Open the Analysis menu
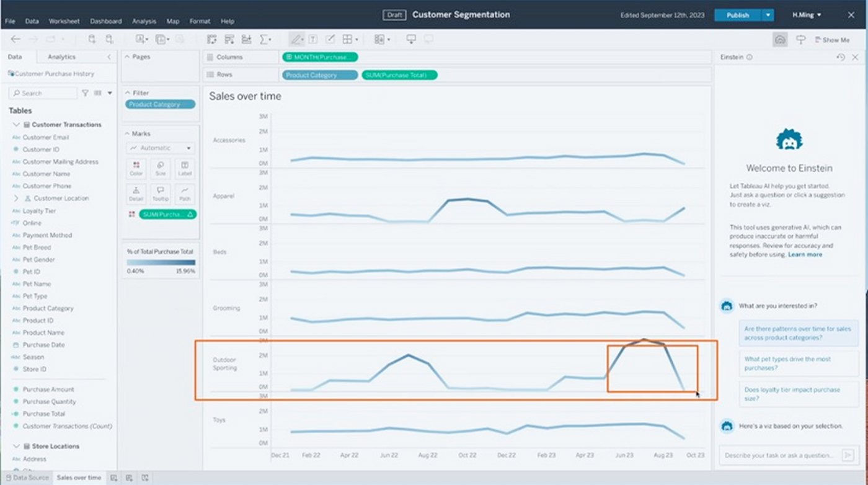The height and width of the screenshot is (485, 868). tap(144, 21)
